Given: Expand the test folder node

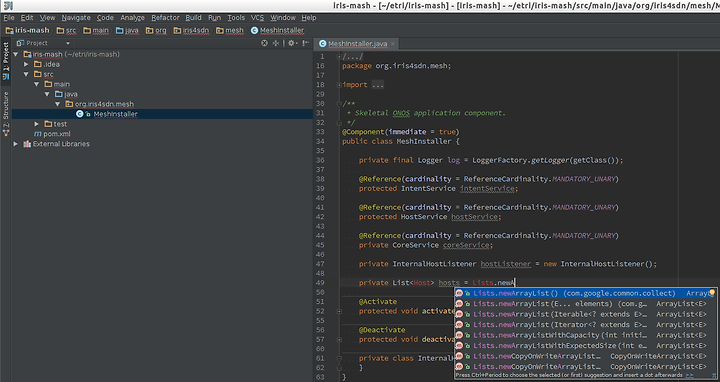Looking at the screenshot, I should [x=37, y=124].
